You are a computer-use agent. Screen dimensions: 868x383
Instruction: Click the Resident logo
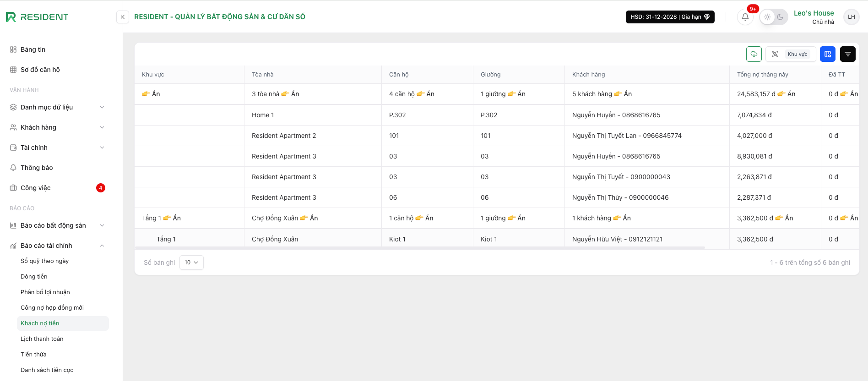coord(37,17)
